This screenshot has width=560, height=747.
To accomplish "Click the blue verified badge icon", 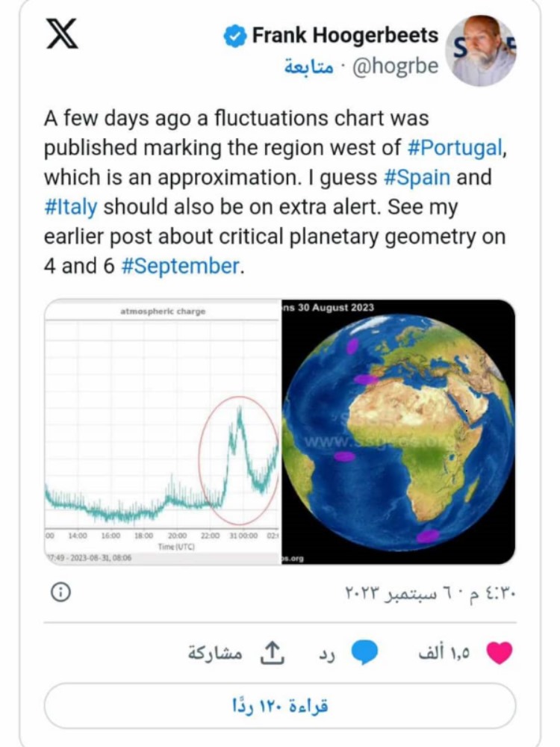I will (234, 36).
